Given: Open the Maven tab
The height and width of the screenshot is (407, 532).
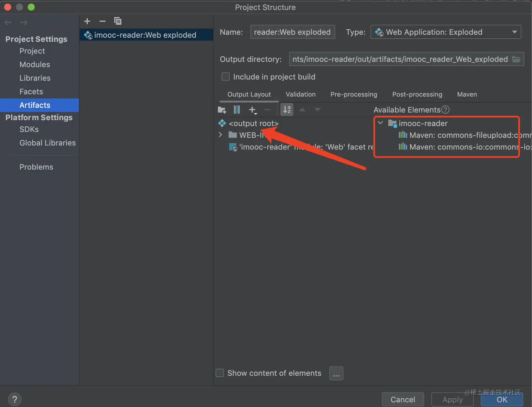Looking at the screenshot, I should (467, 94).
